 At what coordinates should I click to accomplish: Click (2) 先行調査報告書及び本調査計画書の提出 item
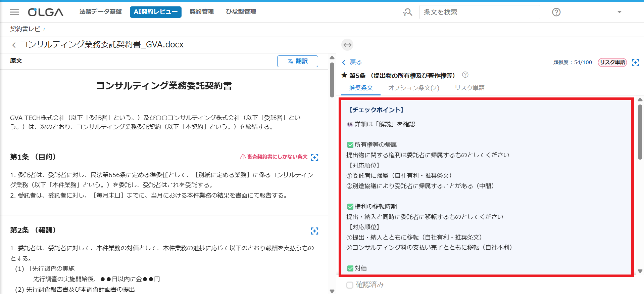pyautogui.click(x=75, y=290)
